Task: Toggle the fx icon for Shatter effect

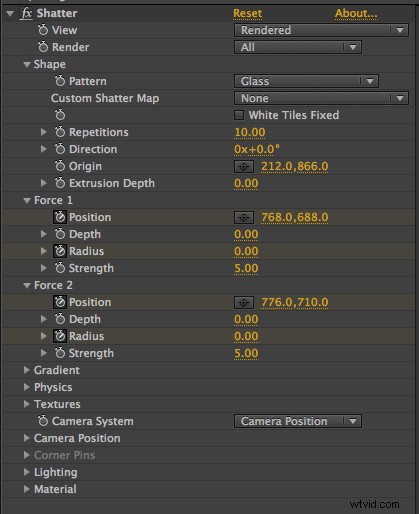Action: (x=26, y=14)
